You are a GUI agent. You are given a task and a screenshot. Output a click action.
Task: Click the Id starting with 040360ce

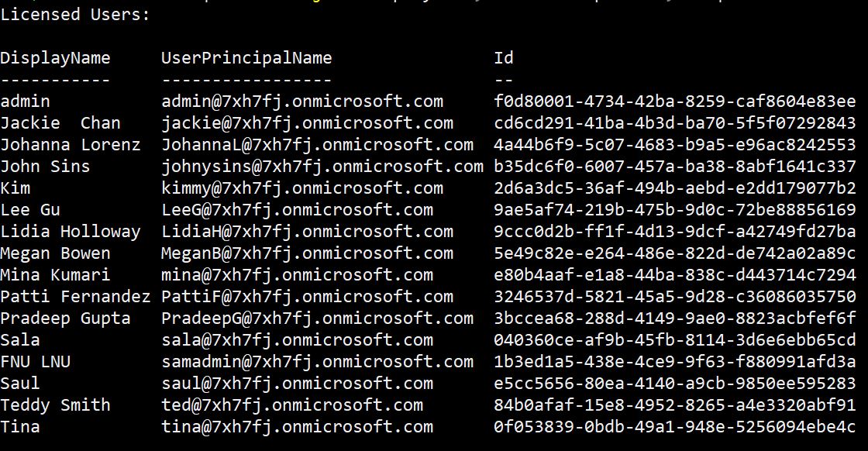coord(674,340)
